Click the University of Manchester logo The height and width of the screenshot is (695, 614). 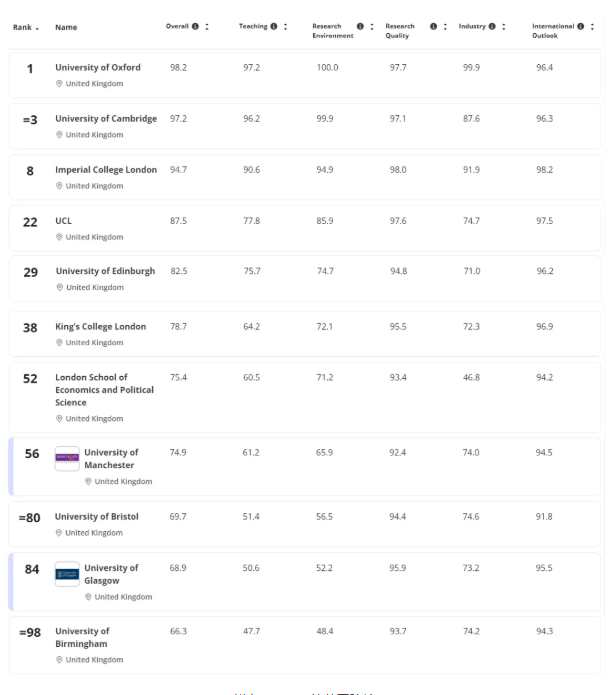point(67,458)
